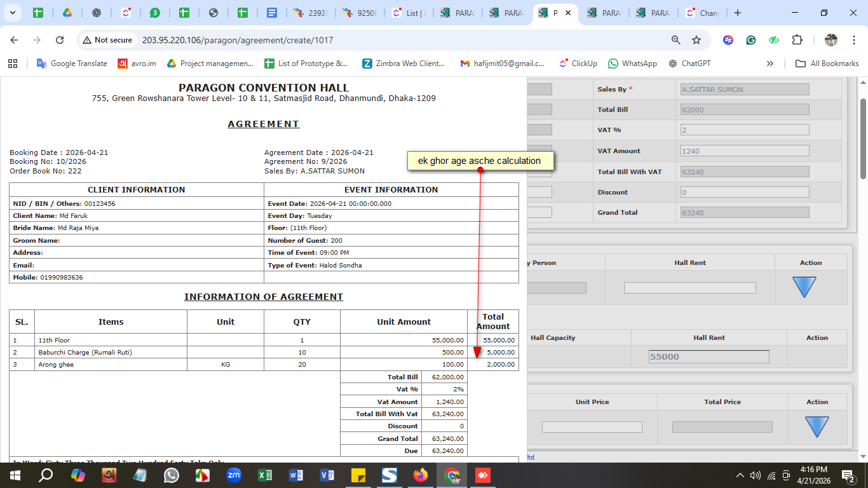The height and width of the screenshot is (488, 868).
Task: Bookmark this page with the star icon
Action: click(696, 40)
